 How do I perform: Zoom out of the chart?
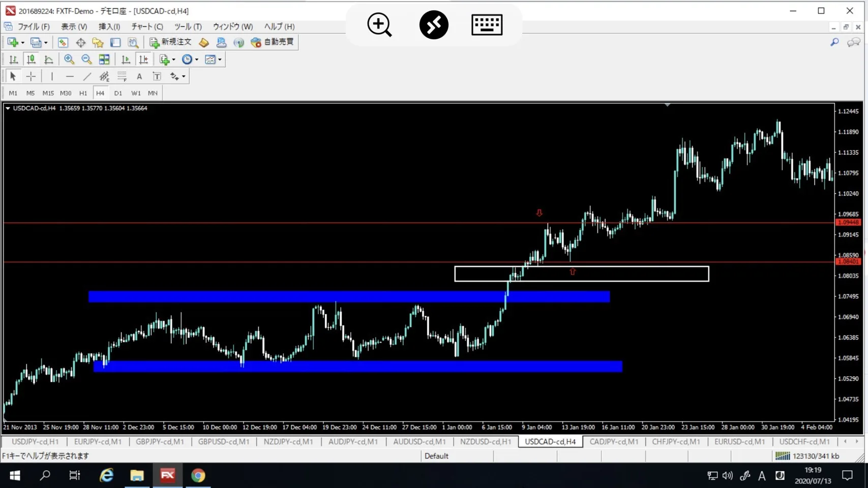coord(86,59)
